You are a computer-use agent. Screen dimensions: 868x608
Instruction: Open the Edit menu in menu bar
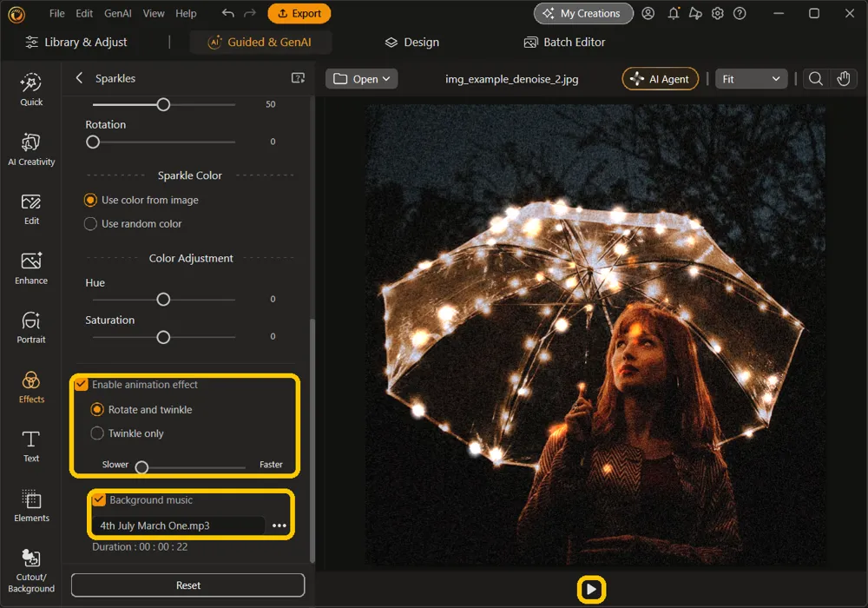[x=84, y=13]
